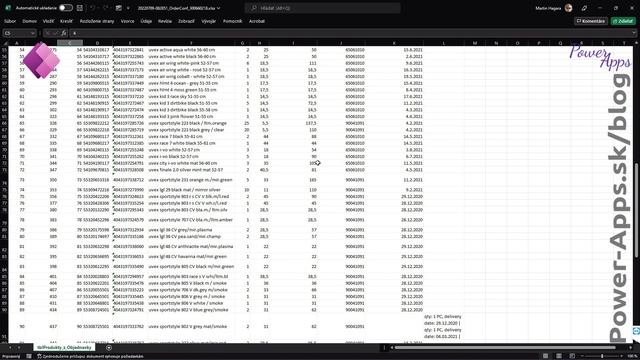
Task: Click the horizontal scrollbar thumb
Action: (505, 347)
